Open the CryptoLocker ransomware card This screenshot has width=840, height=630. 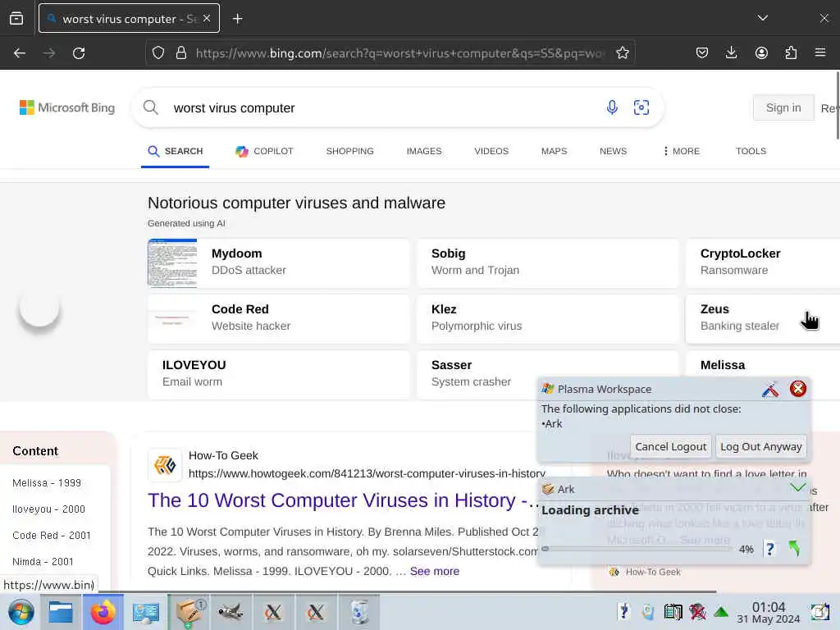763,262
